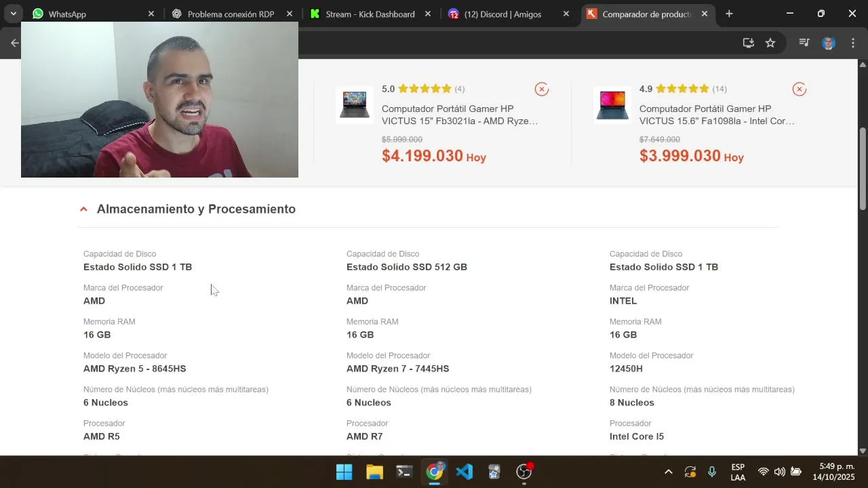Bookmark this page with the star icon
Viewport: 868px width, 488px height.
(770, 43)
